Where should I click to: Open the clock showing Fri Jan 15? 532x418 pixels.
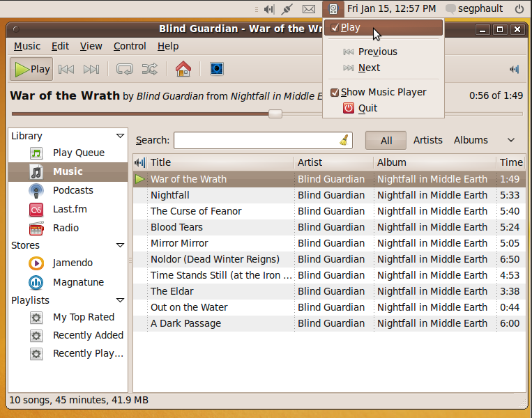coord(391,8)
